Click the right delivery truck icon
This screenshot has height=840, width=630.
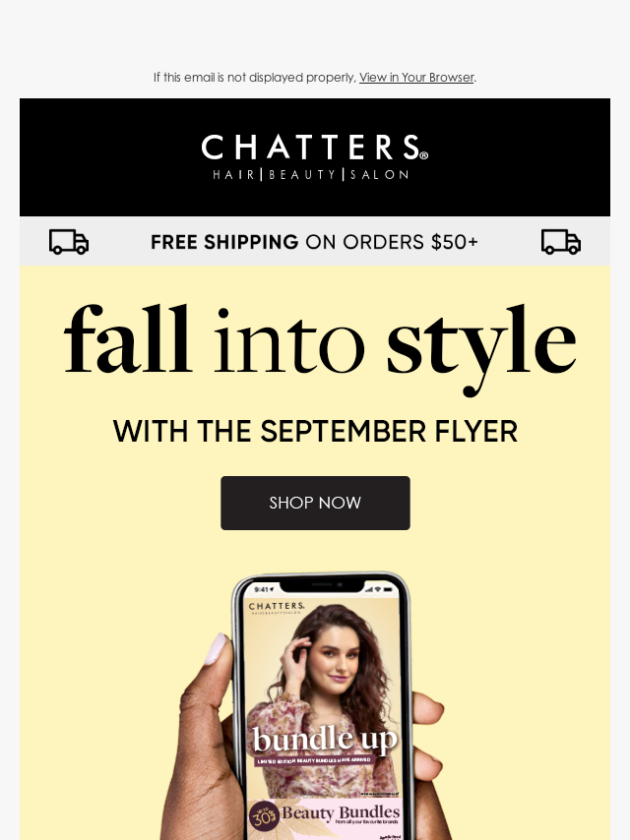tap(560, 242)
